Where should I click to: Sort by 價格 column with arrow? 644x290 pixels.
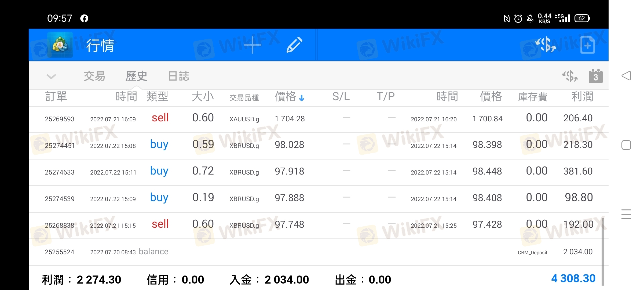(x=290, y=97)
